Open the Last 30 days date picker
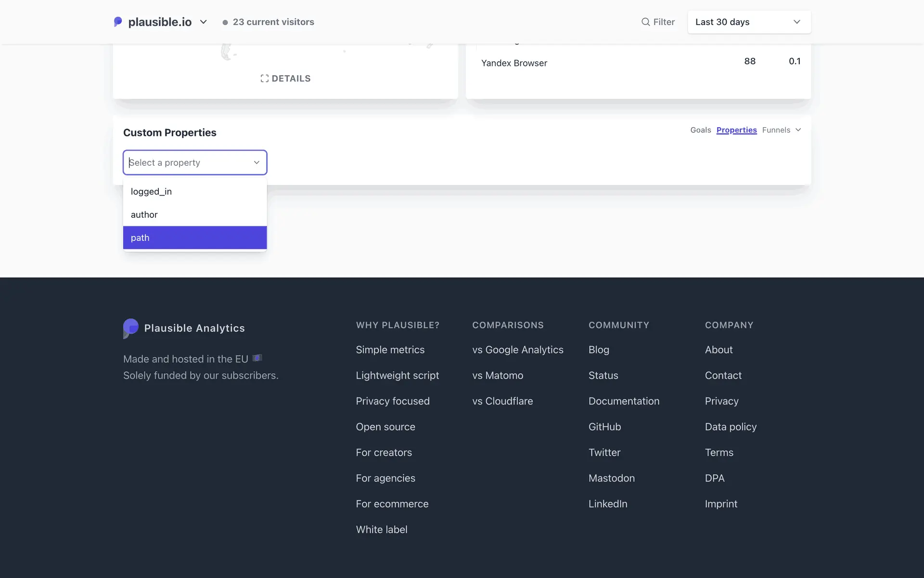This screenshot has height=578, width=924. coord(749,22)
